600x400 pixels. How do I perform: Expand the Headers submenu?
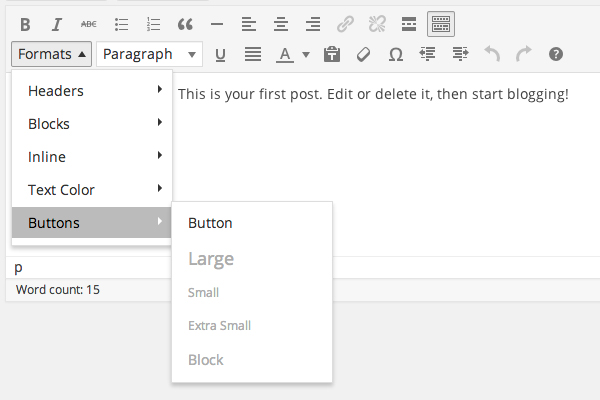(x=92, y=91)
